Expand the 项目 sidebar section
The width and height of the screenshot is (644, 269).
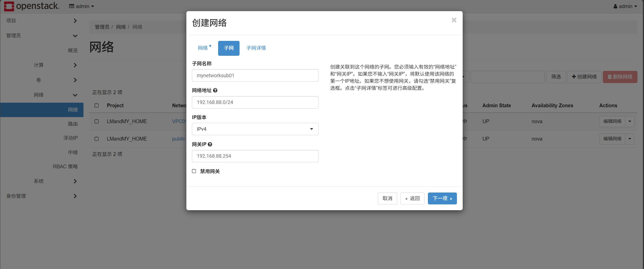(x=42, y=21)
